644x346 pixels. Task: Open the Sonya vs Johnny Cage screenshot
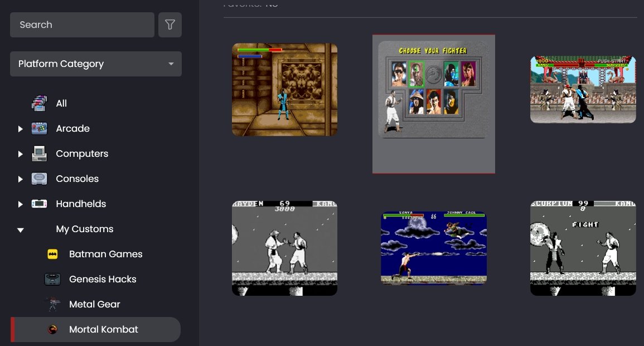click(x=434, y=248)
